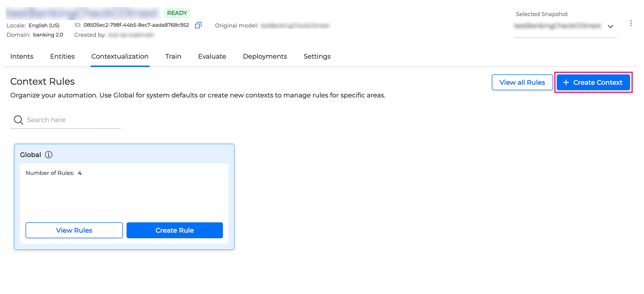
Task: Go to the Train tab
Action: [x=173, y=56]
